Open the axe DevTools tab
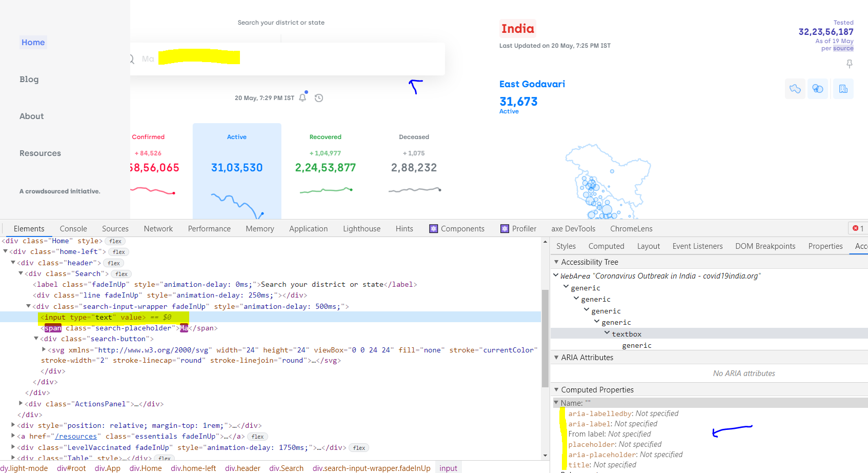868x473 pixels. 573,229
